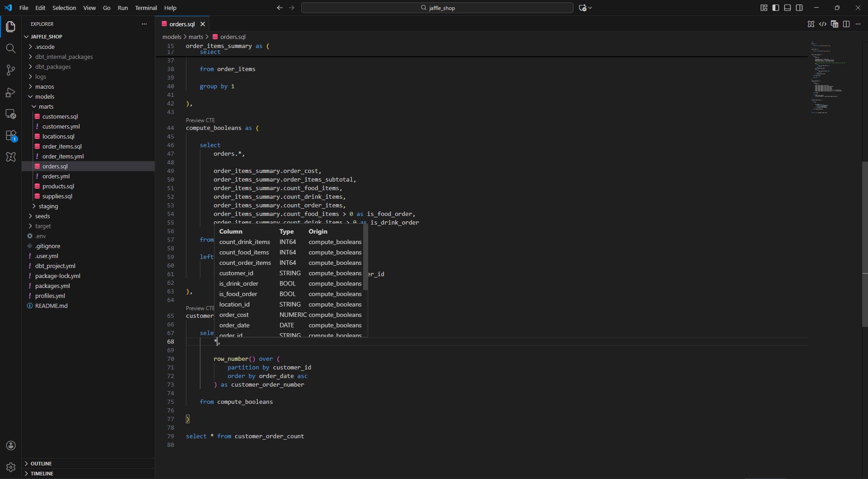Open the Accounts icon in activity bar
This screenshot has width=868, height=479.
[11, 445]
